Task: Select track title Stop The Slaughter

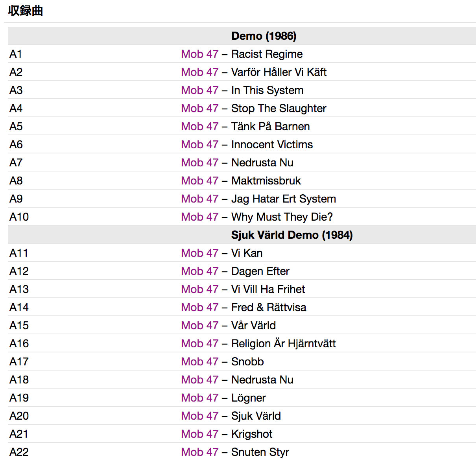Action: pos(279,108)
